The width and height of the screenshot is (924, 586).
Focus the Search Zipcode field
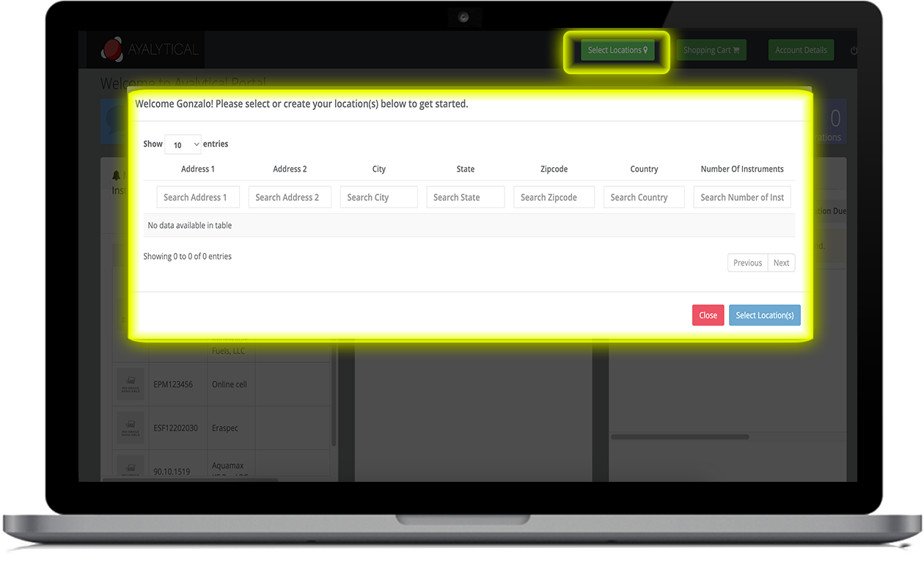point(553,197)
